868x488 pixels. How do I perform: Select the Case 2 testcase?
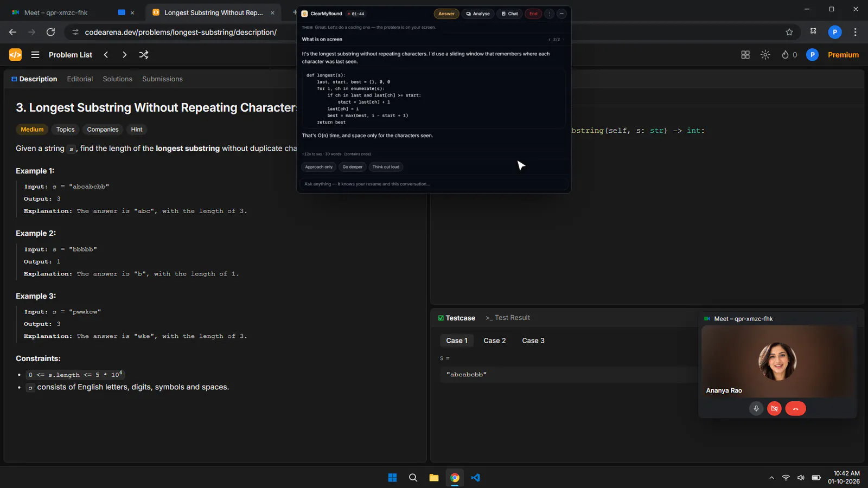[x=495, y=341]
